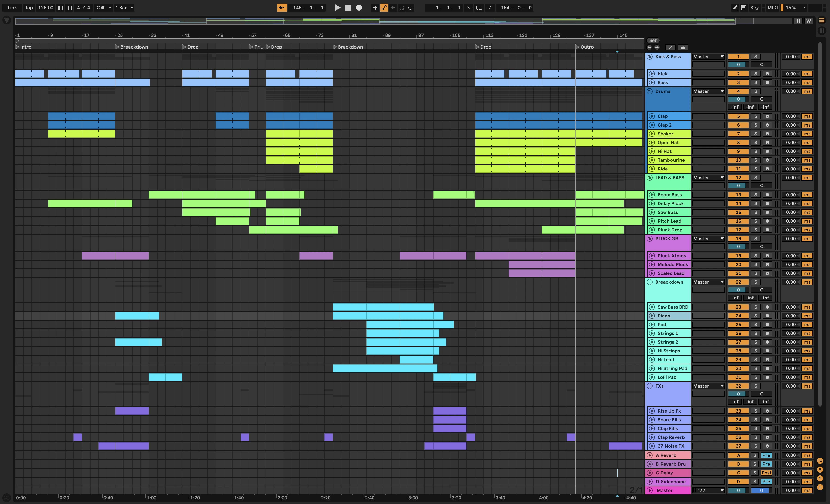This screenshot has height=504, width=830.
Task: Click the Set locator button
Action: coord(653,40)
